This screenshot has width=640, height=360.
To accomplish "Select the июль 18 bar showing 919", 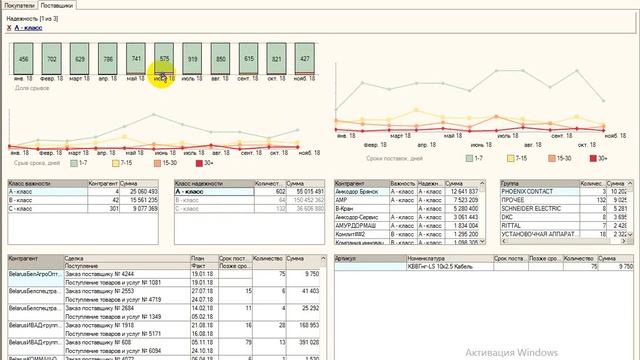I will coord(192,59).
